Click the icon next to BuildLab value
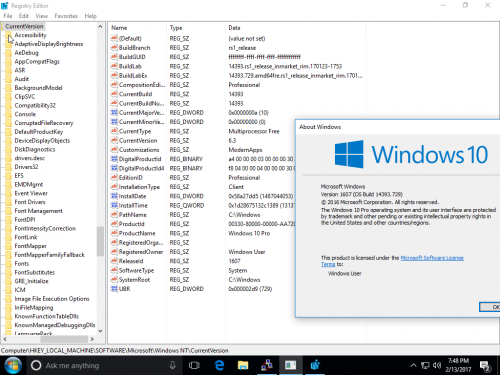 (114, 66)
